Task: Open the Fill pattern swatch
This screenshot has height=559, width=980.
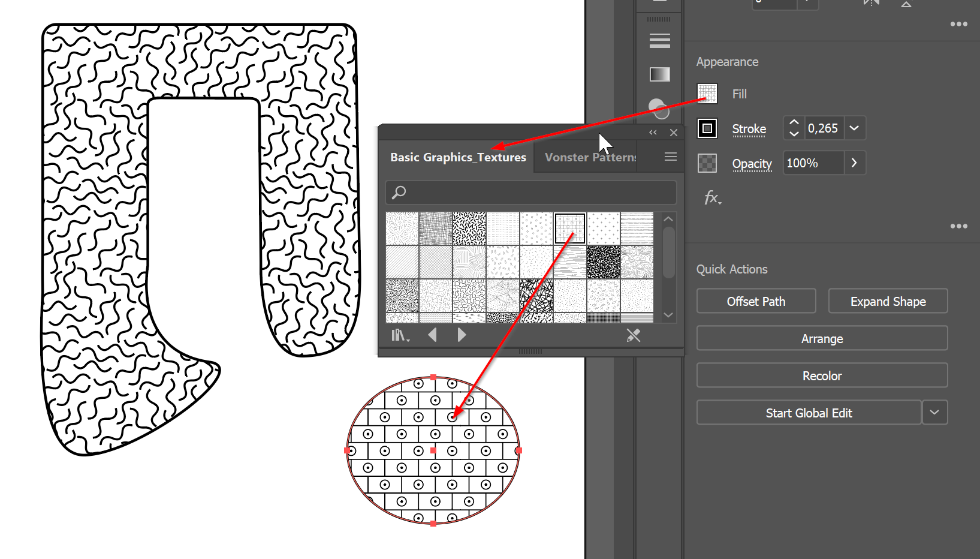Action: point(707,94)
